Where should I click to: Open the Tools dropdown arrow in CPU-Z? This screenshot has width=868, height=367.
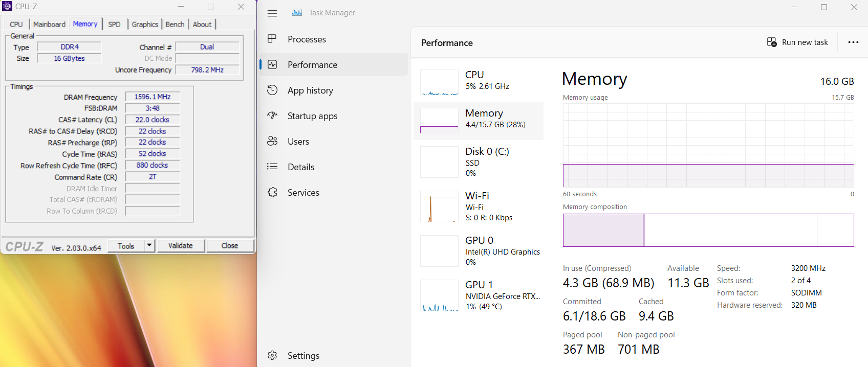pyautogui.click(x=149, y=245)
